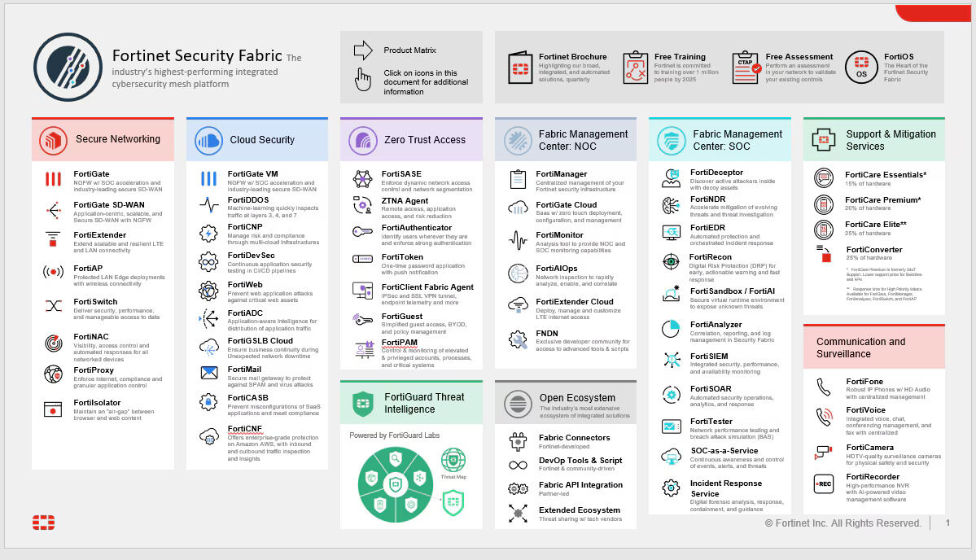This screenshot has height=560, width=976.
Task: Click the FortiAuthenticator key icon
Action: (x=363, y=232)
